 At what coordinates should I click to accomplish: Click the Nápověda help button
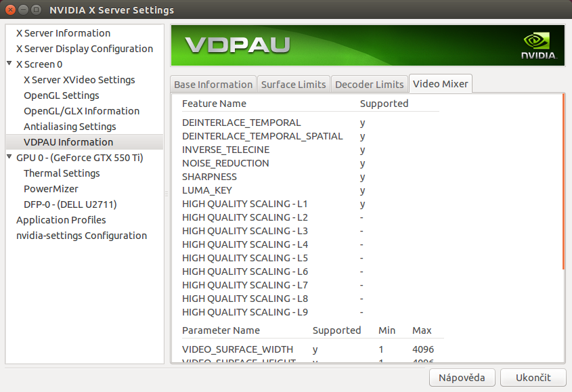(x=462, y=377)
